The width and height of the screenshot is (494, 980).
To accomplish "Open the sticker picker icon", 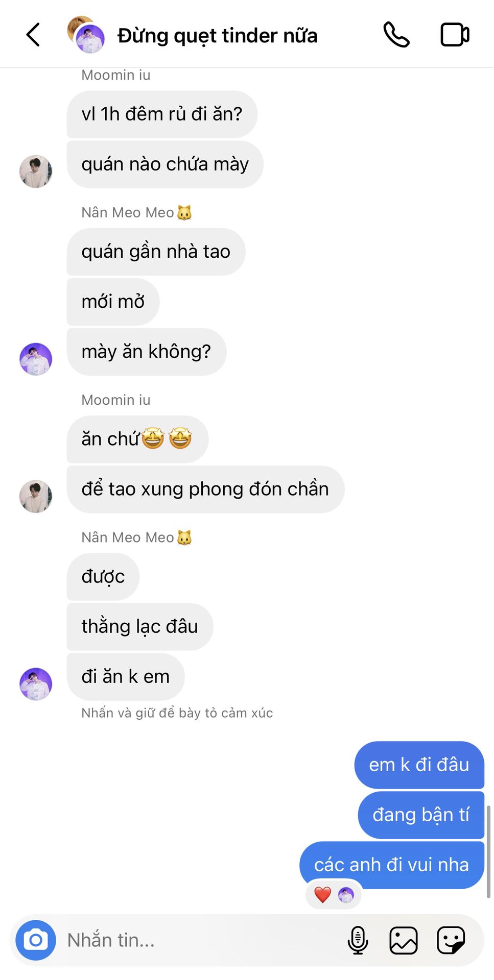I will tap(451, 940).
